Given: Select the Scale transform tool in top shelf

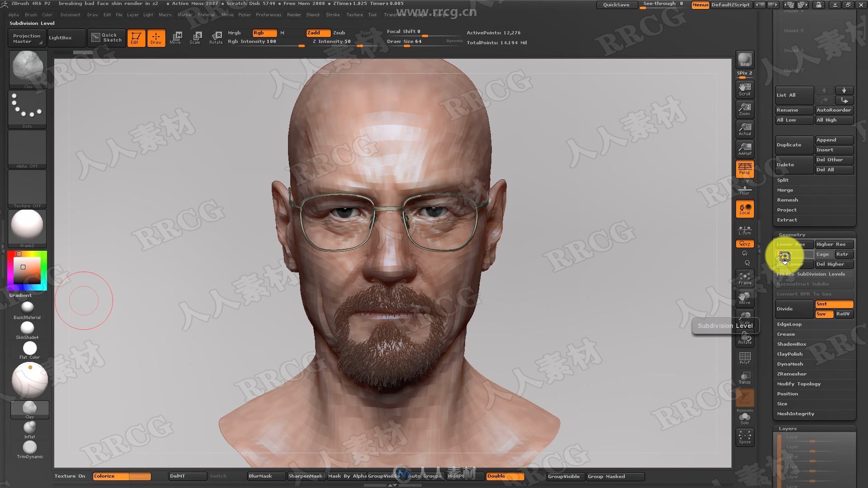Looking at the screenshot, I should click(x=195, y=38).
